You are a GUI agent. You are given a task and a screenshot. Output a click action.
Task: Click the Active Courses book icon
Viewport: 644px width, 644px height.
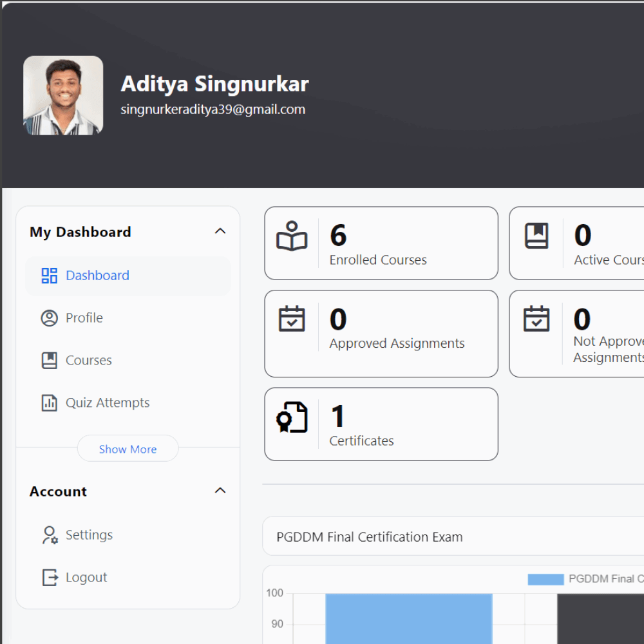(x=536, y=236)
